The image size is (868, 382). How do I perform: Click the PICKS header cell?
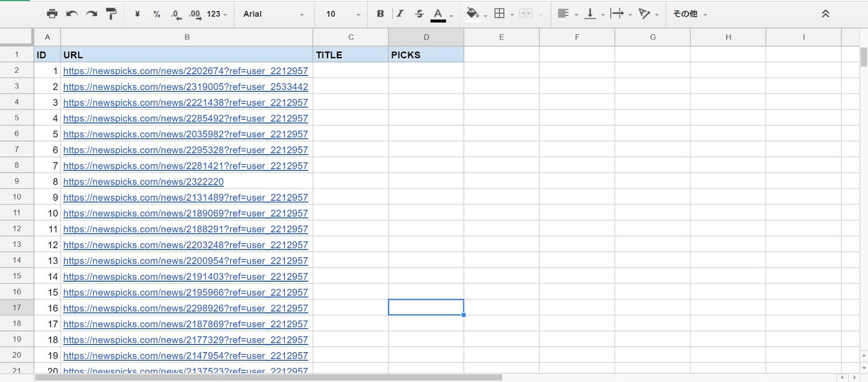tap(426, 54)
